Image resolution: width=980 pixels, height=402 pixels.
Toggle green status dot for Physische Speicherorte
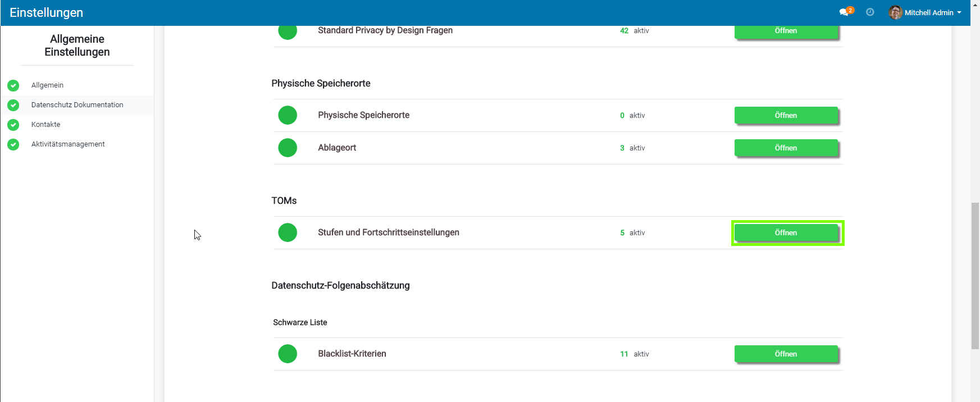(288, 115)
